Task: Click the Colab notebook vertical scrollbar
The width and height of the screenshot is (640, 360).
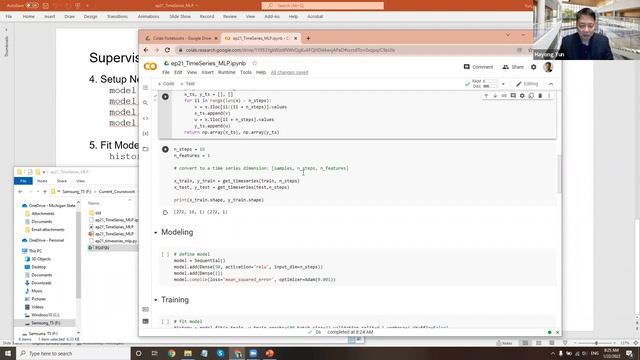Action: pyautogui.click(x=559, y=174)
